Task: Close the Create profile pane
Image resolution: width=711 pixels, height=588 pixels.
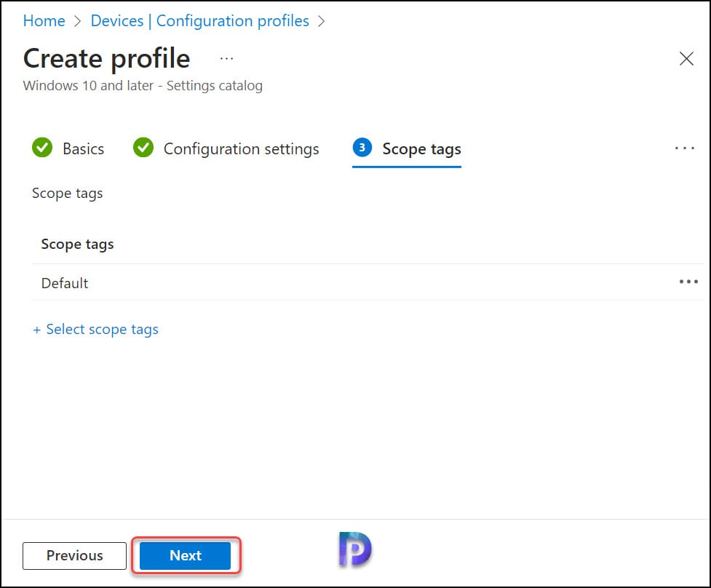Action: (x=686, y=58)
